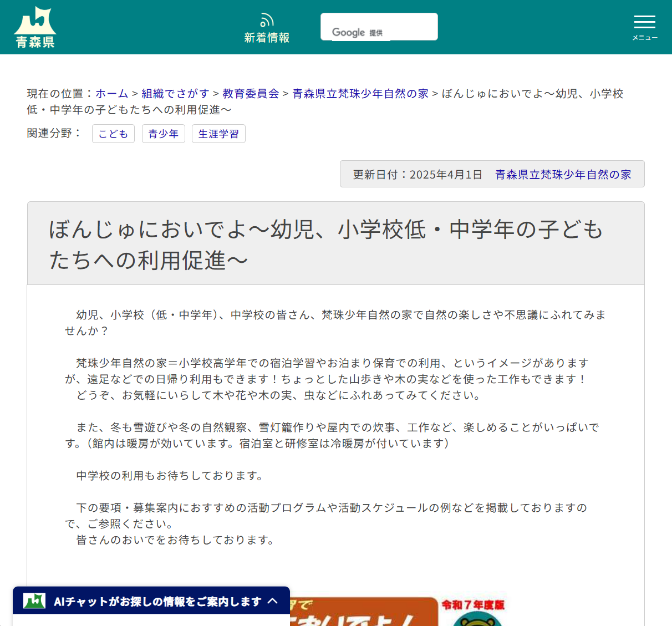Collapse the AIチャット banner chevron
The image size is (672, 626).
click(x=273, y=600)
